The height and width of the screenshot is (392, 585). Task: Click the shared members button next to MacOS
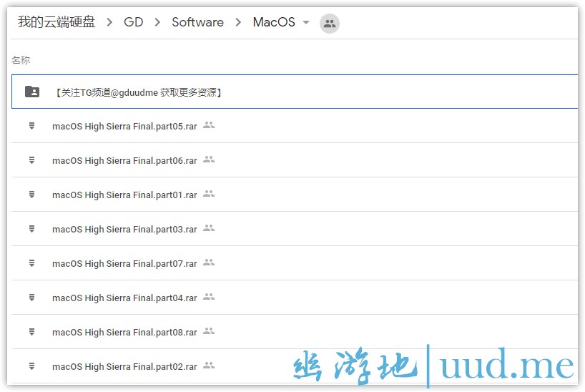(329, 23)
